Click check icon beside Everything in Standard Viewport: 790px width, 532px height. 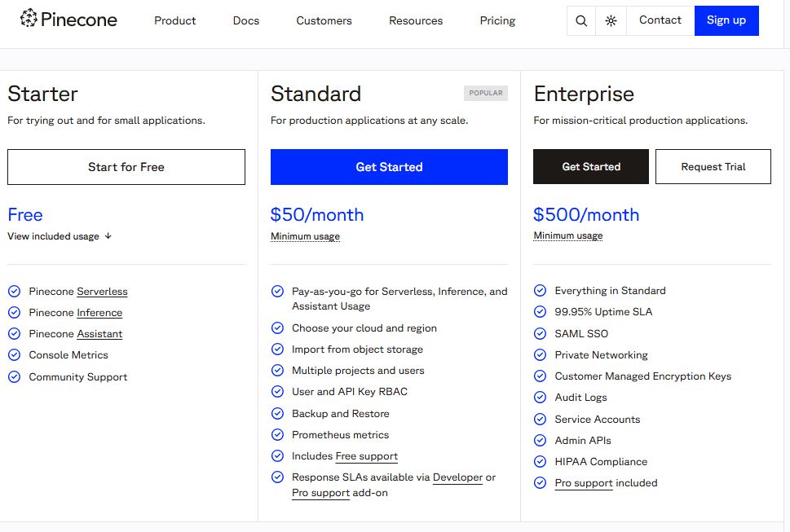pyautogui.click(x=540, y=290)
